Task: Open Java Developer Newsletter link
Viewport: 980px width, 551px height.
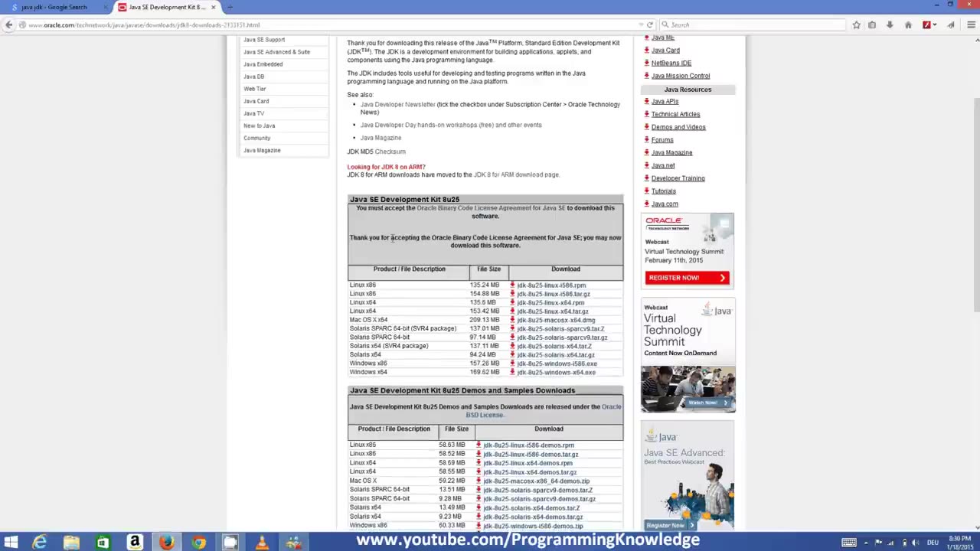Action: (x=397, y=104)
